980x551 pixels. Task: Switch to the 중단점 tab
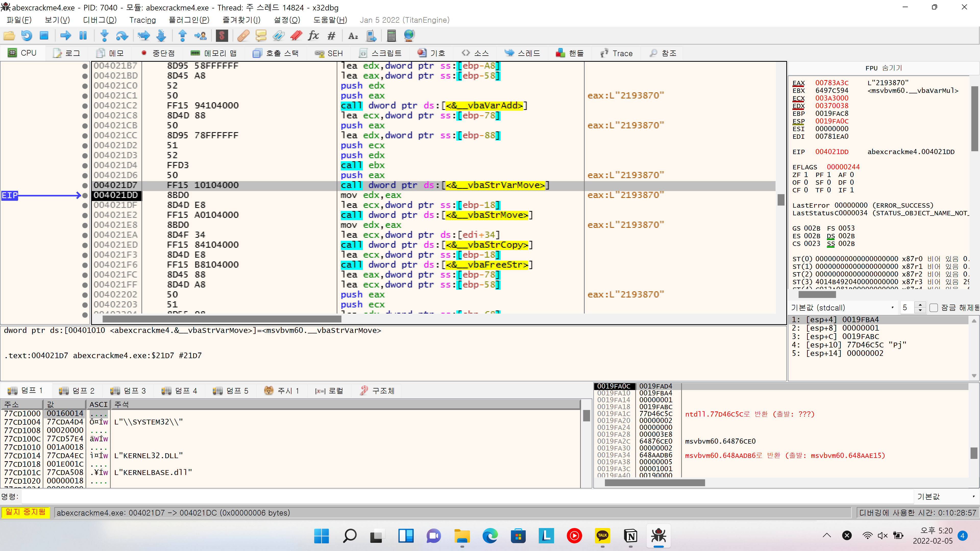[x=158, y=53]
